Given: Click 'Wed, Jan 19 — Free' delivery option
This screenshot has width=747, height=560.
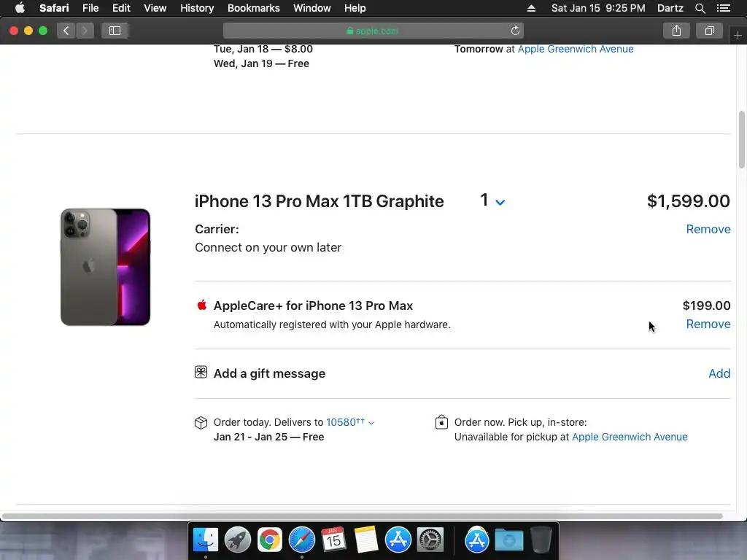Looking at the screenshot, I should 261,63.
